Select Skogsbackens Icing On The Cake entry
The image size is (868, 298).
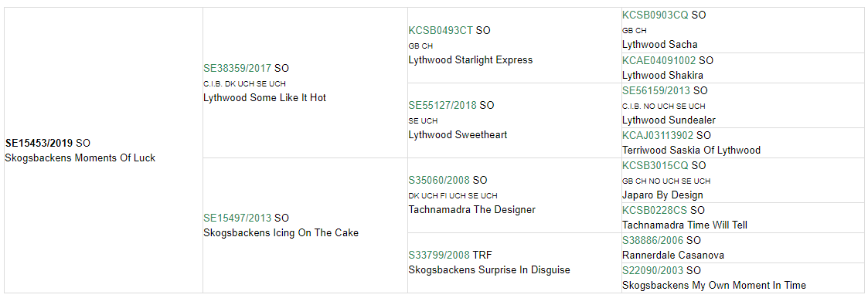click(281, 233)
